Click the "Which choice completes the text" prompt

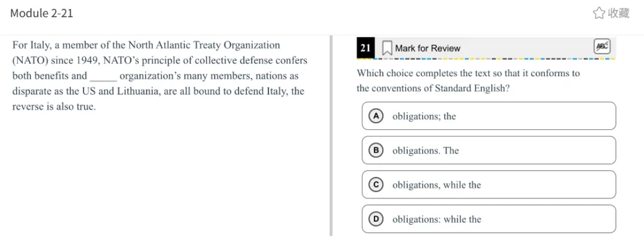(x=468, y=81)
